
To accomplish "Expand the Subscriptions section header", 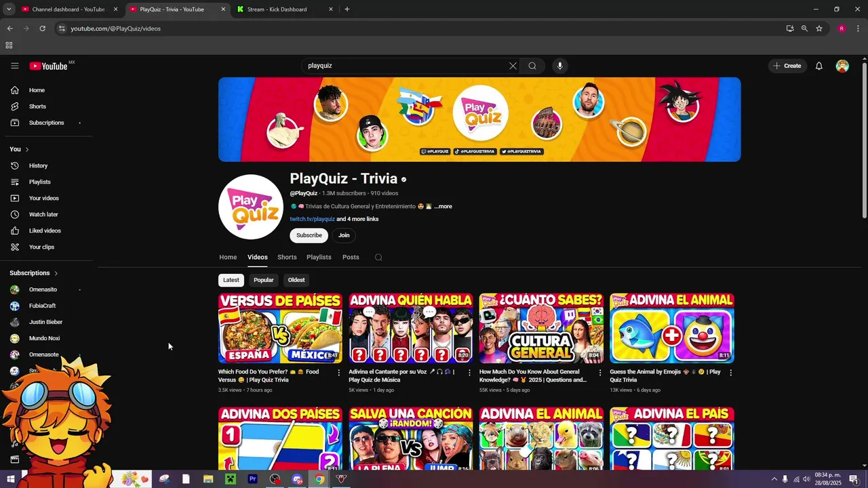I will coord(34,273).
